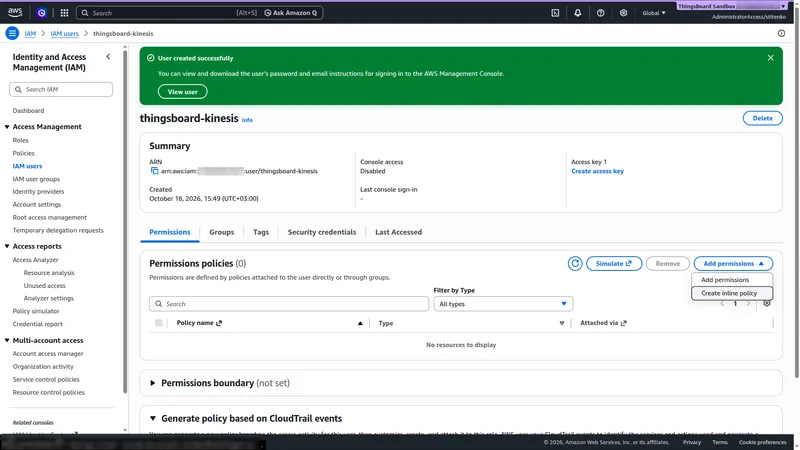This screenshot has width=800, height=450.
Task: Choose Create inline policy menu entry
Action: (x=732, y=293)
